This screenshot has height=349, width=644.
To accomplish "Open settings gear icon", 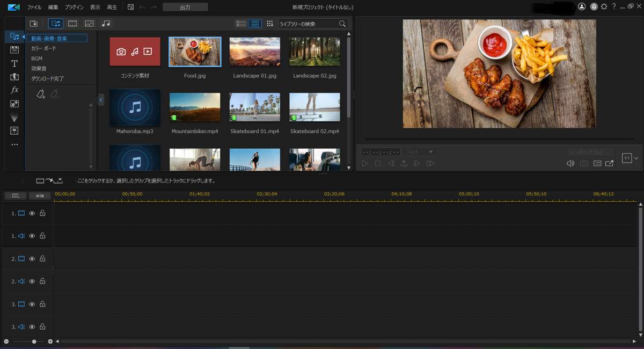I will (x=604, y=6).
